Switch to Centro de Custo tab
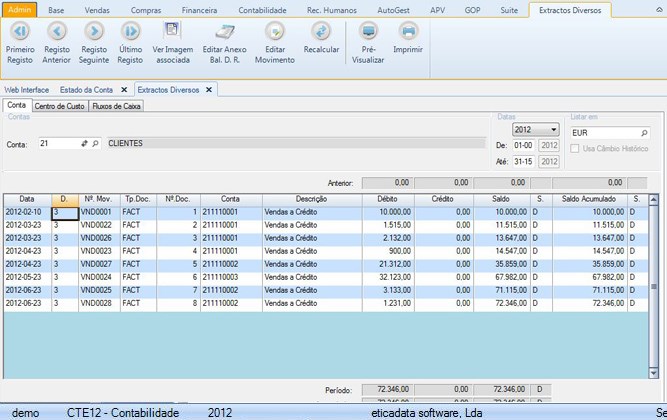The width and height of the screenshot is (667, 420). click(59, 105)
